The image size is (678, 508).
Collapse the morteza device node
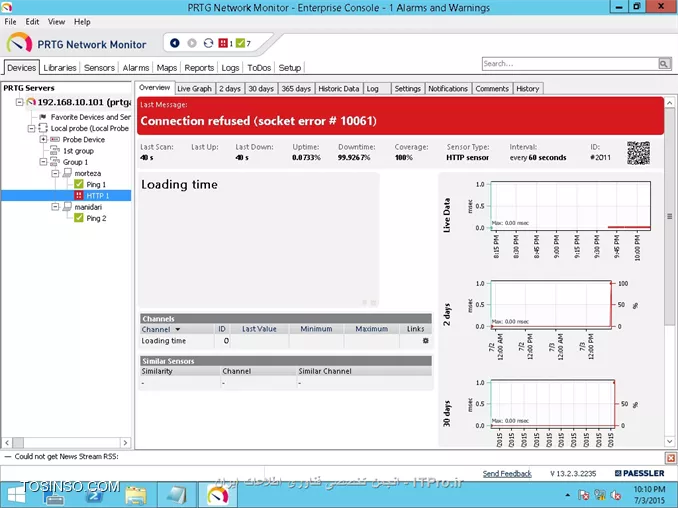click(55, 173)
